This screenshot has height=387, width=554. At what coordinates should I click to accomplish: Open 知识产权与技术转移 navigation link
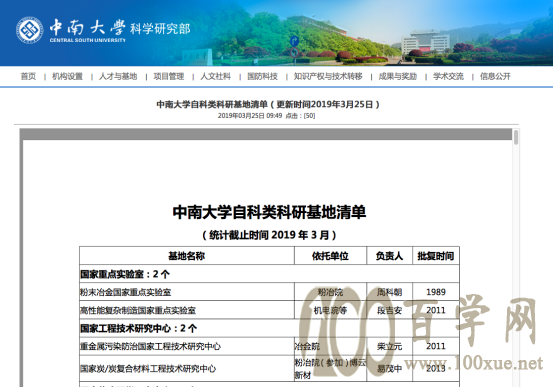pyautogui.click(x=328, y=76)
